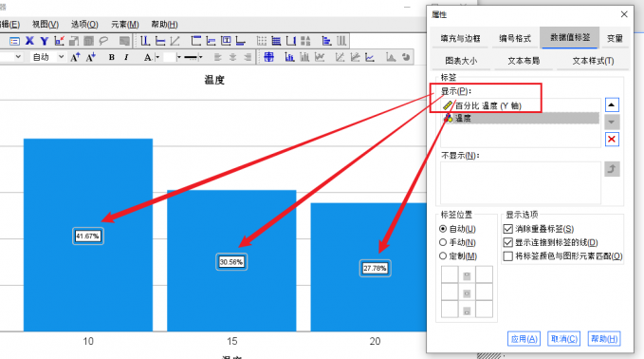
Task: Open the properties window icon
Action: pyautogui.click(x=14, y=41)
